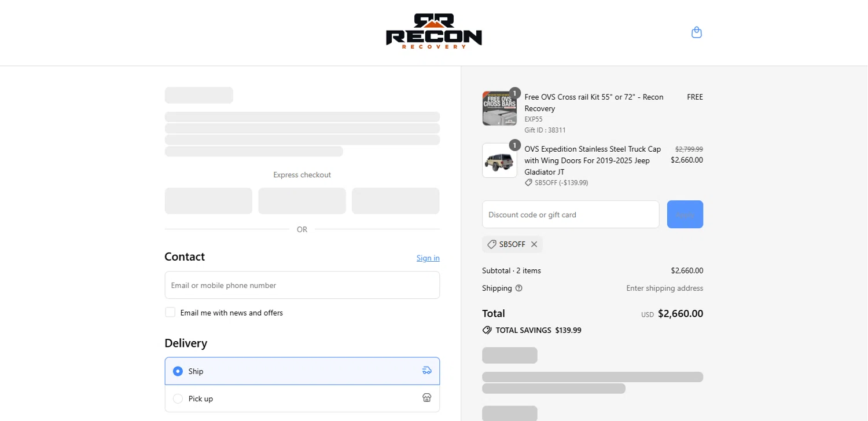Click the Subtotal · 2 items label
868x421 pixels.
pyautogui.click(x=512, y=270)
